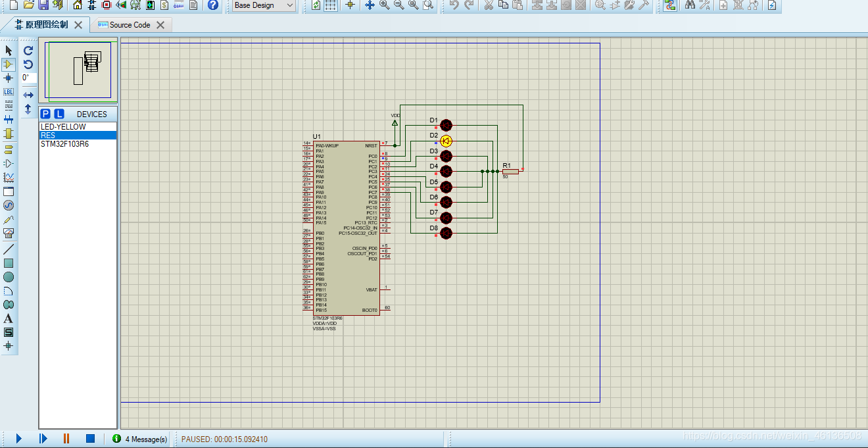Click the Save design floppy icon

click(x=43, y=5)
